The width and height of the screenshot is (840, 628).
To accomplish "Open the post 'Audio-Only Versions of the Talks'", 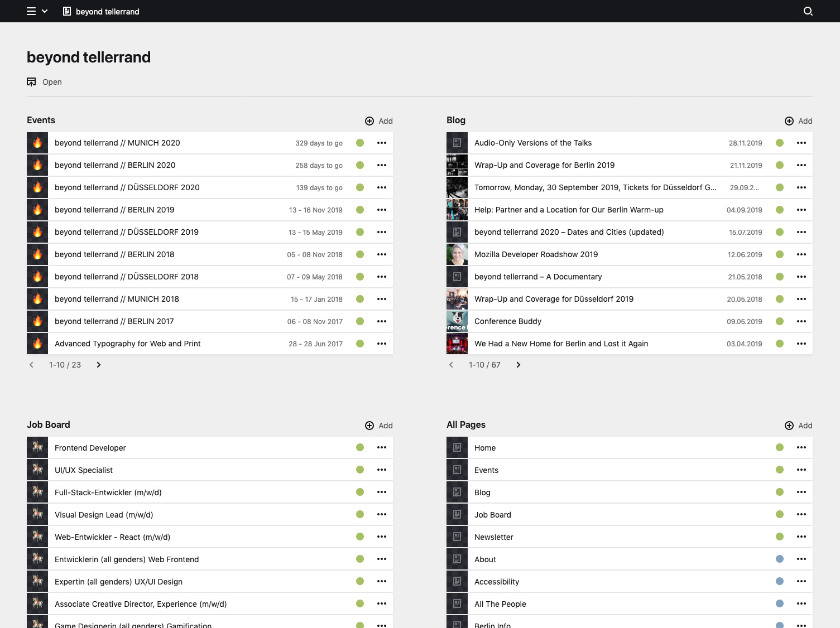I will 533,143.
